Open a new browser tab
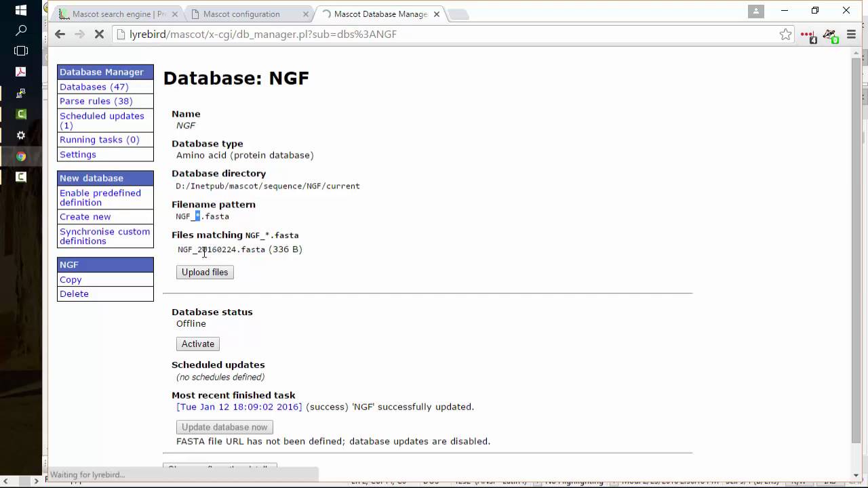868x488 pixels. (x=458, y=14)
